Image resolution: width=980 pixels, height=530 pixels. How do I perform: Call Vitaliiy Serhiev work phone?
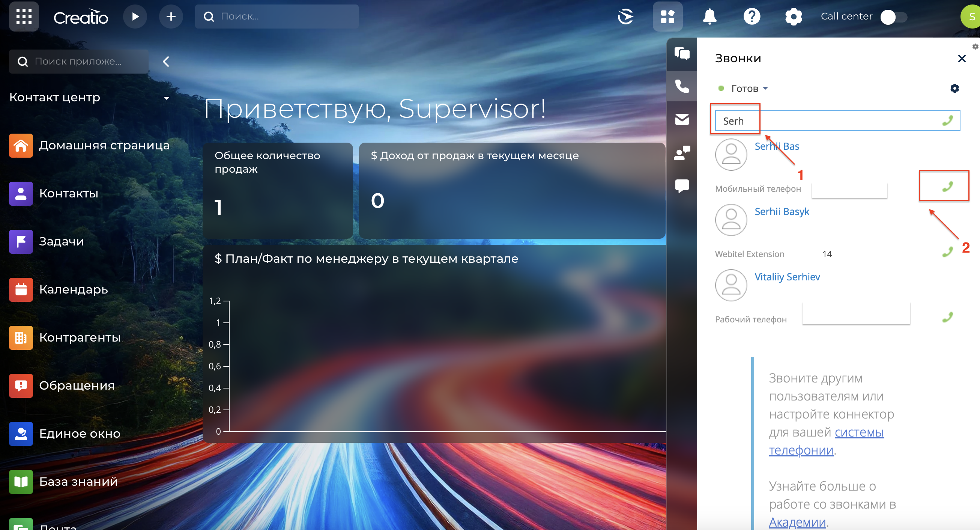(947, 317)
